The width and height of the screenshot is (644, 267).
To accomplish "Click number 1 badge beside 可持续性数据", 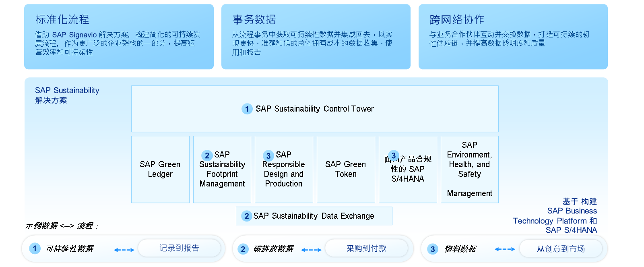I will [x=35, y=248].
